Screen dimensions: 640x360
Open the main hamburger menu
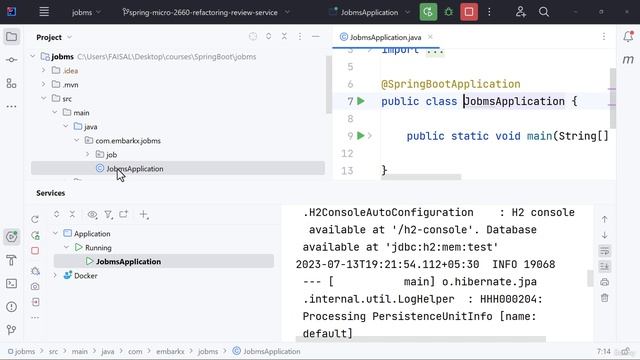click(44, 12)
